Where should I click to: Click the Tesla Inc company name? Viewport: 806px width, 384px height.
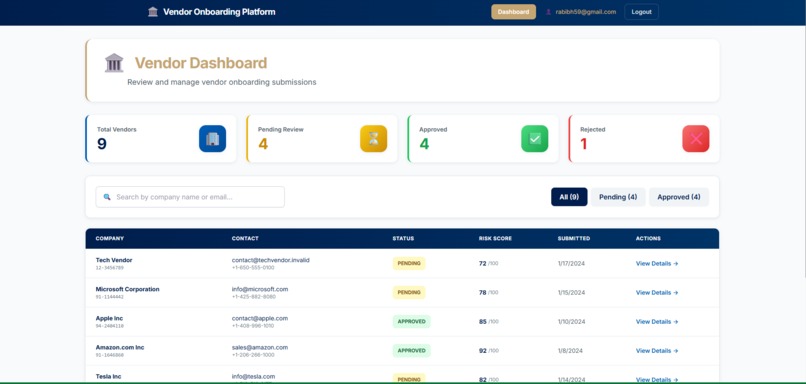[x=109, y=376]
